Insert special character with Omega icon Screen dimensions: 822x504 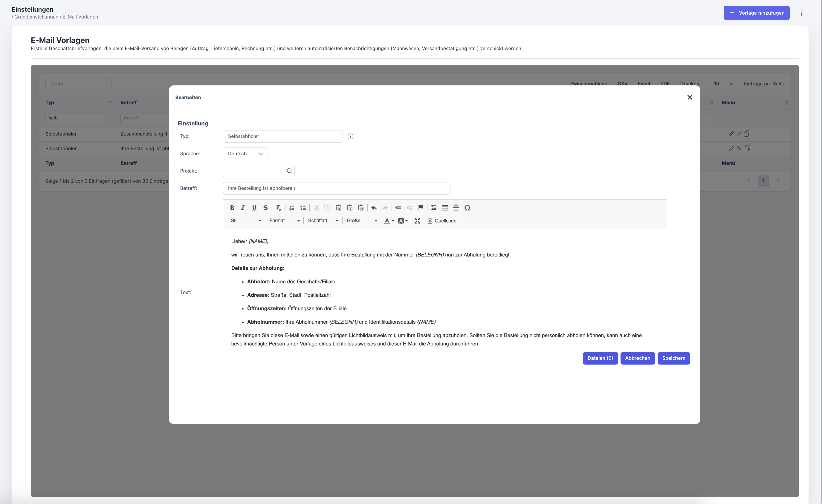[467, 208]
